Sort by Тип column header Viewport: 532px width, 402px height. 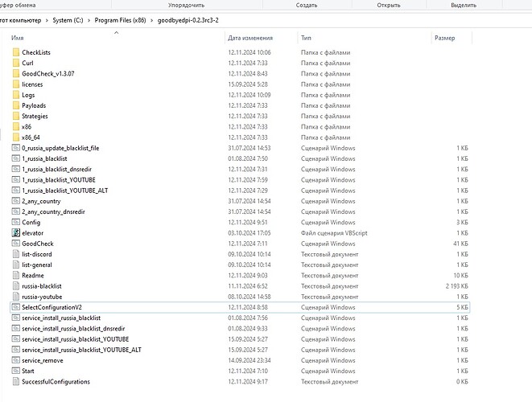[x=306, y=38]
